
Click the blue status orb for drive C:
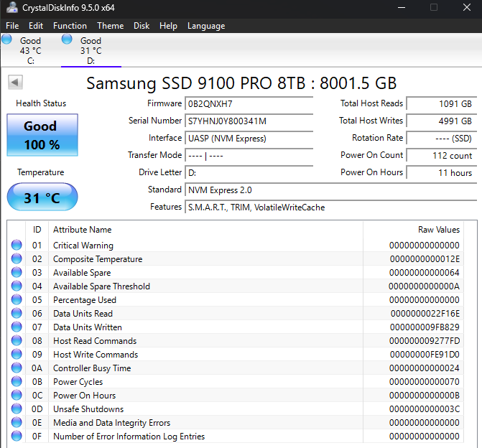coord(7,40)
